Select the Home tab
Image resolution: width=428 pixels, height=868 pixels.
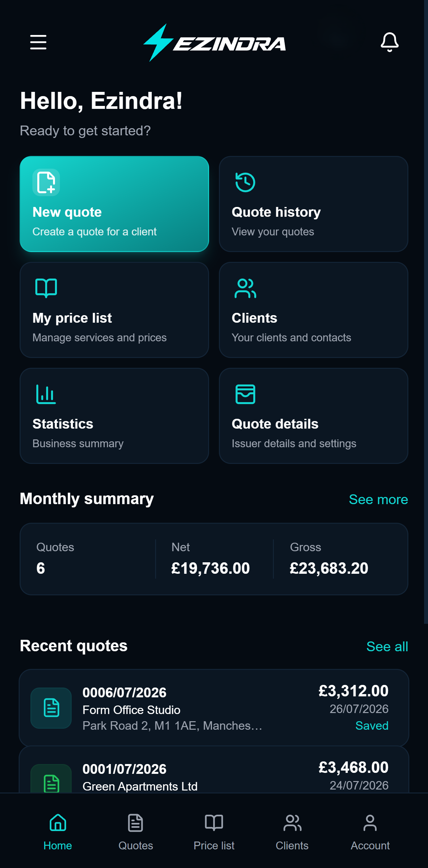tap(58, 831)
